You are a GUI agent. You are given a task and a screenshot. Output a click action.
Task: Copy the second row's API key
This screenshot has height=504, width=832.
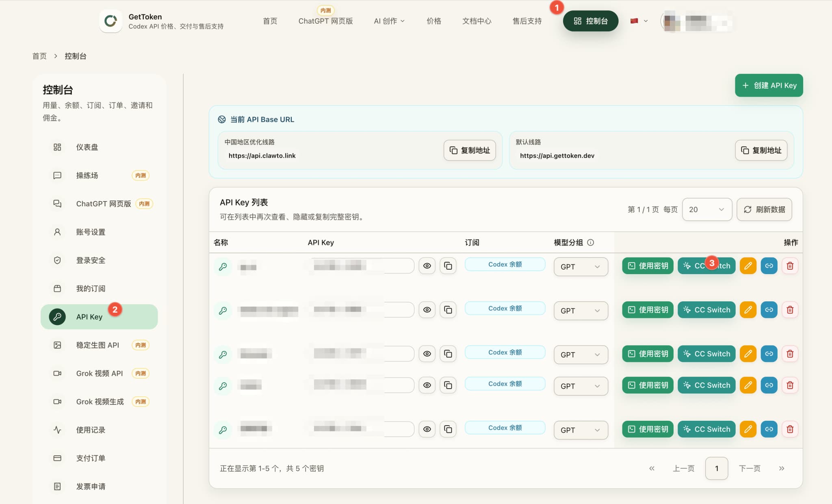[448, 310]
